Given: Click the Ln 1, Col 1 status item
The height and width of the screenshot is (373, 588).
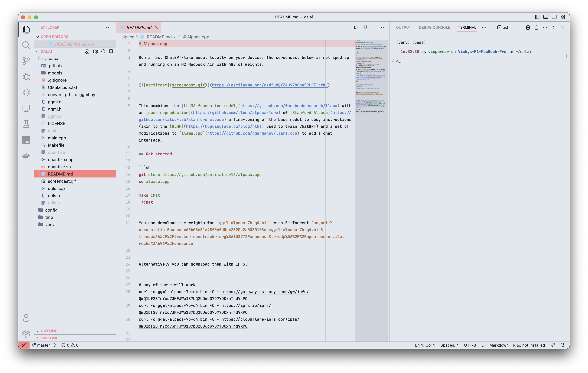Looking at the screenshot, I should tap(425, 345).
